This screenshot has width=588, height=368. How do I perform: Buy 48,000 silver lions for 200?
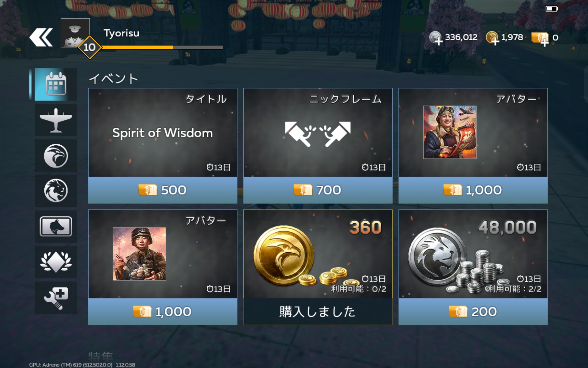pos(473,312)
